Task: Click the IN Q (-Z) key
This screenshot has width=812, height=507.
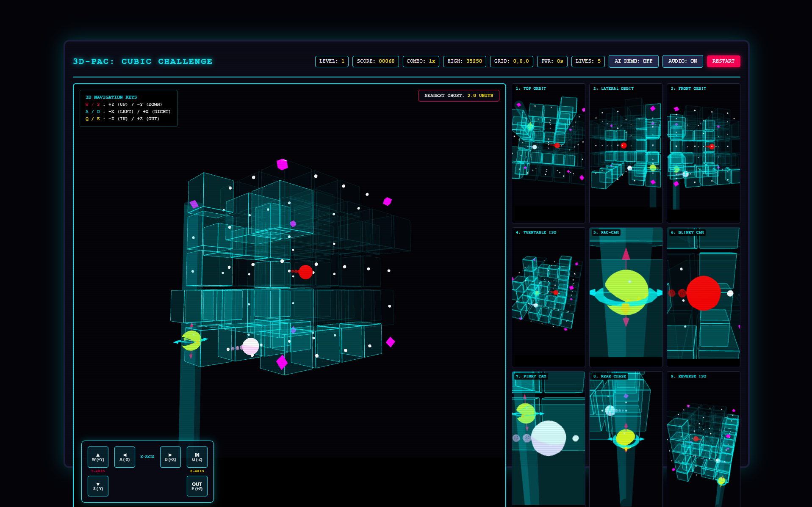Action: pyautogui.click(x=197, y=457)
